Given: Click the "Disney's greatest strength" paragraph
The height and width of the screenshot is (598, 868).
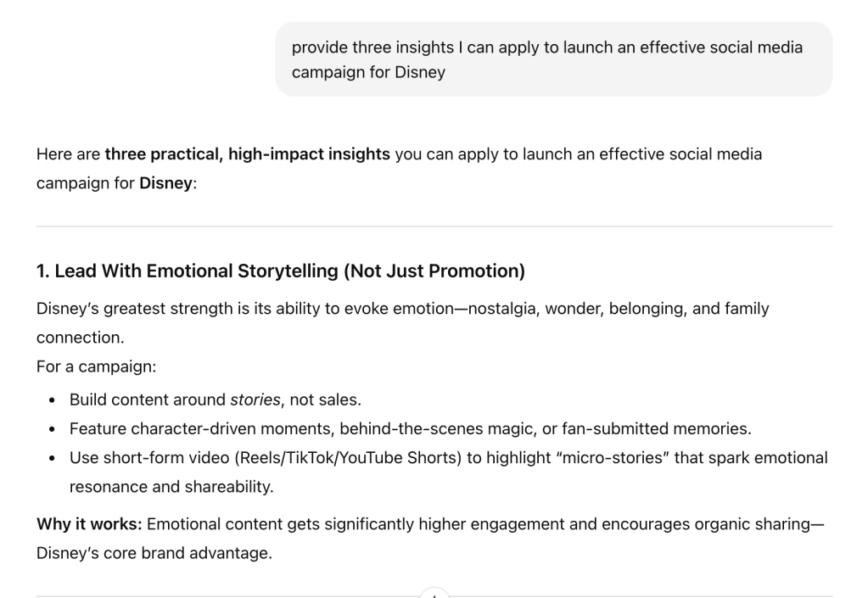Looking at the screenshot, I should coord(402,309).
